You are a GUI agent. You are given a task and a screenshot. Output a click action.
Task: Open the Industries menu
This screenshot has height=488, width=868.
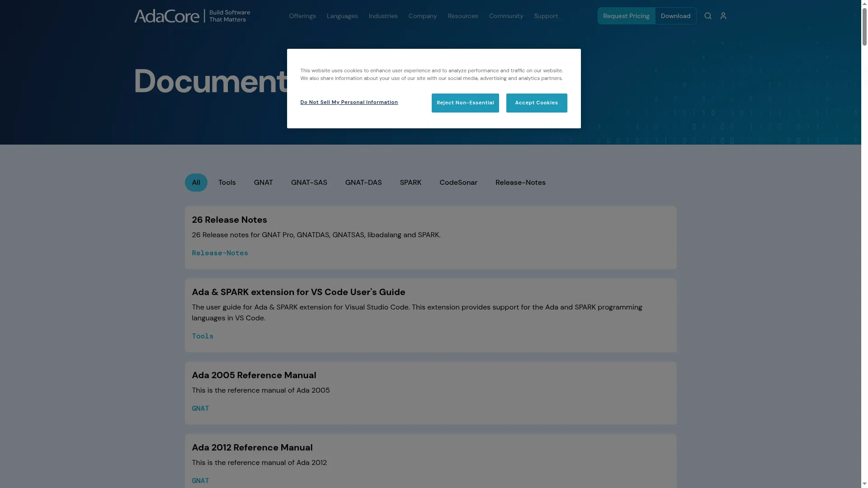[x=383, y=16]
